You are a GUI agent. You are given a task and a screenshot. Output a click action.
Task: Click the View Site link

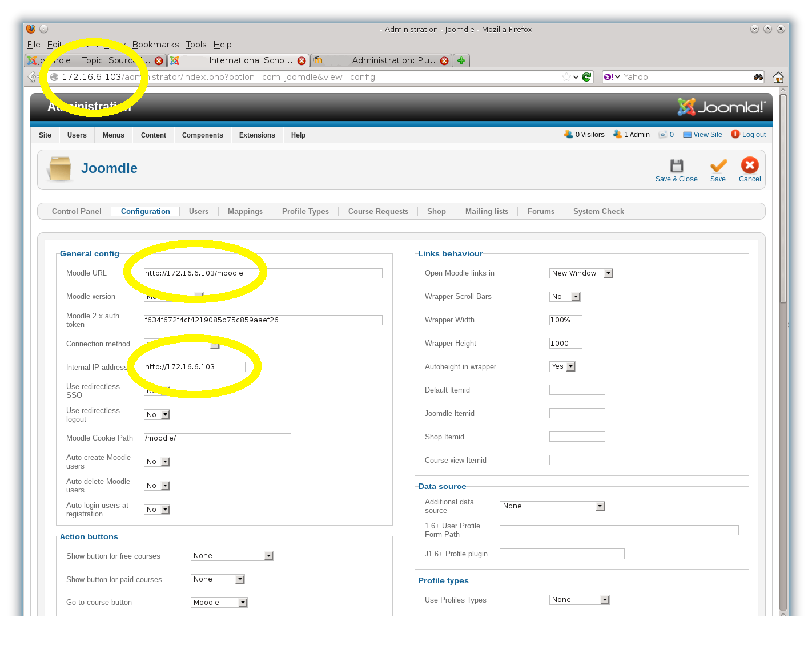[x=707, y=135]
